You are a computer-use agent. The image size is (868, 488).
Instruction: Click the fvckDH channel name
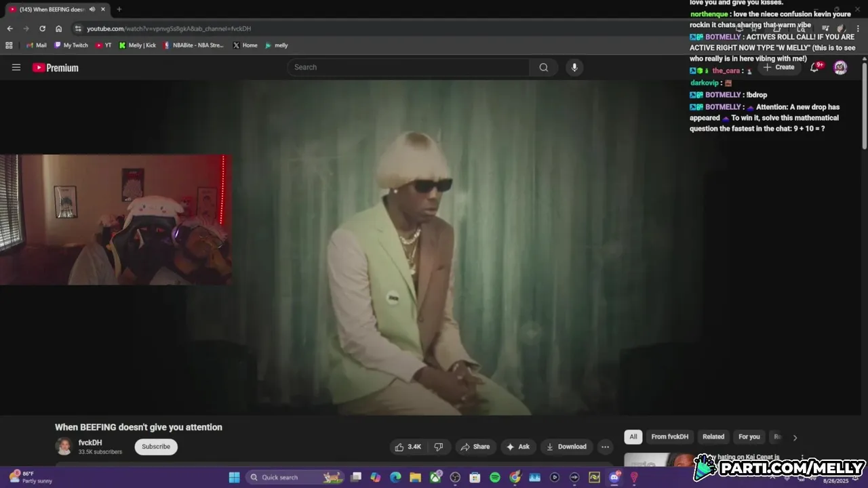90,443
